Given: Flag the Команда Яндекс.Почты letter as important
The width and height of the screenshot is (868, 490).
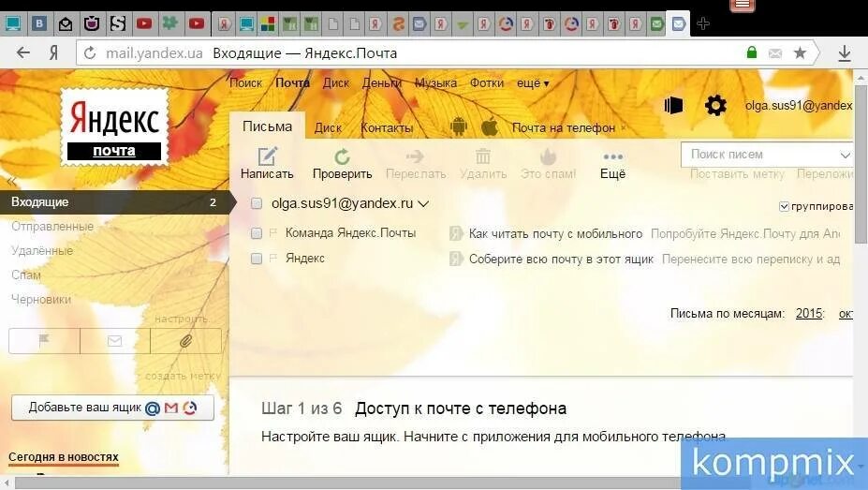Looking at the screenshot, I should 272,232.
